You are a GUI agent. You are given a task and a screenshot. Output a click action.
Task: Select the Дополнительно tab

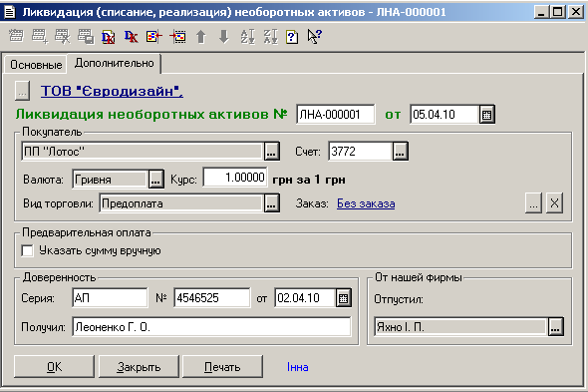pos(114,63)
